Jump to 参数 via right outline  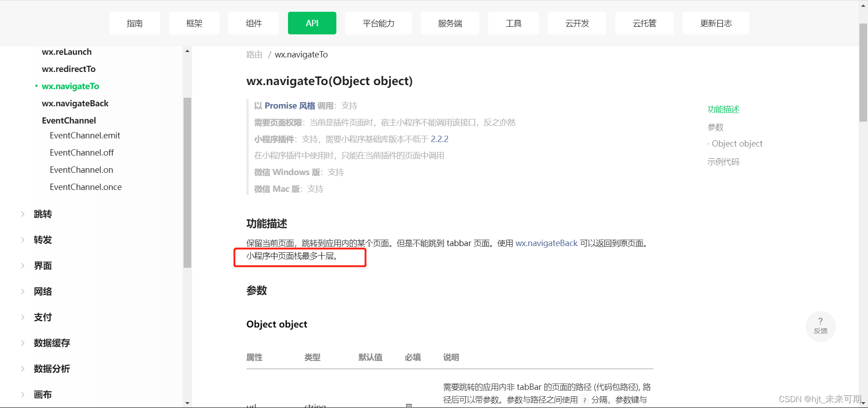tap(716, 127)
